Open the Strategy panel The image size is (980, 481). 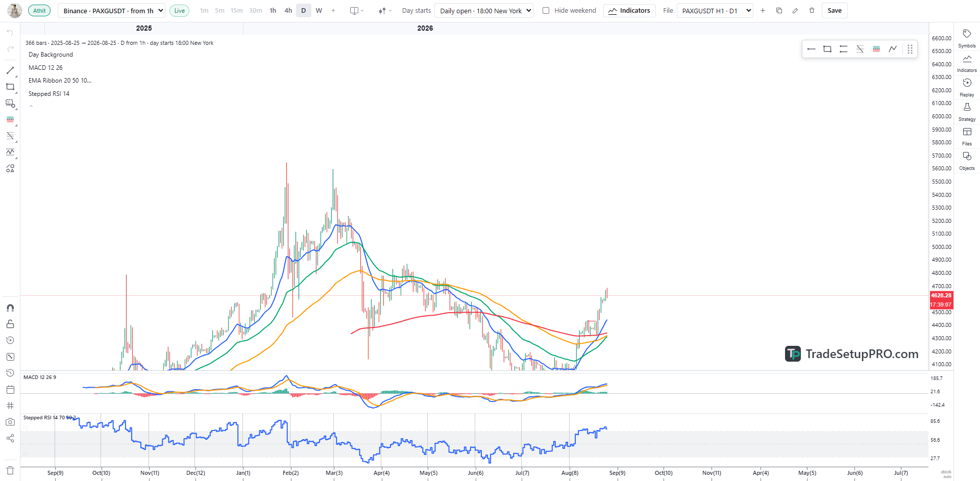click(967, 112)
